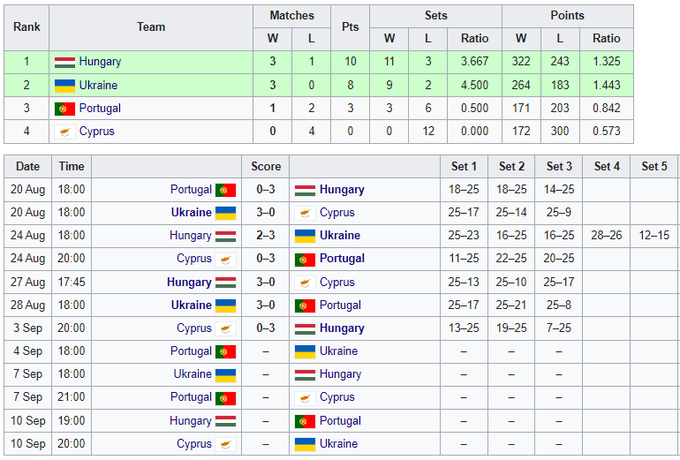Click Portugal's flag in the rank 3 row

click(x=65, y=108)
